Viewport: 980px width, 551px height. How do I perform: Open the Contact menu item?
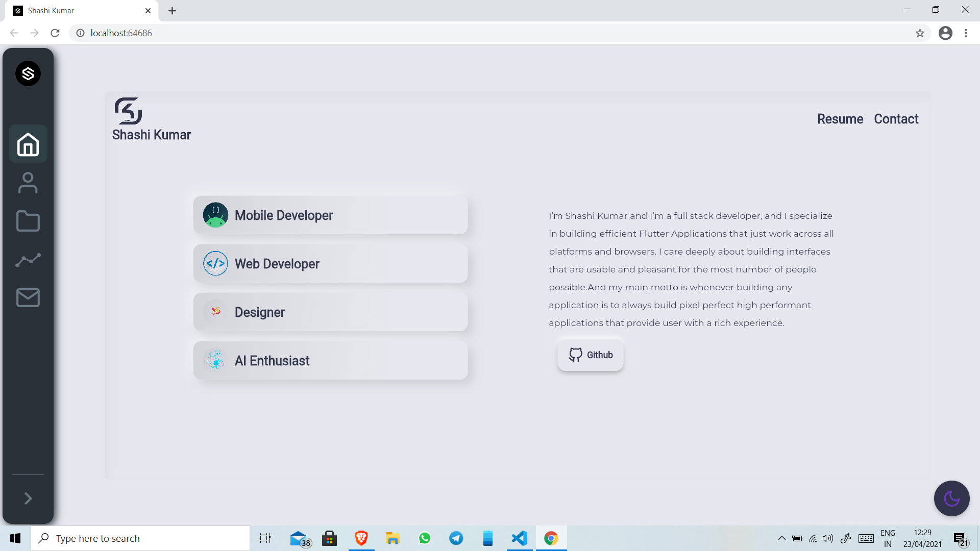tap(896, 119)
